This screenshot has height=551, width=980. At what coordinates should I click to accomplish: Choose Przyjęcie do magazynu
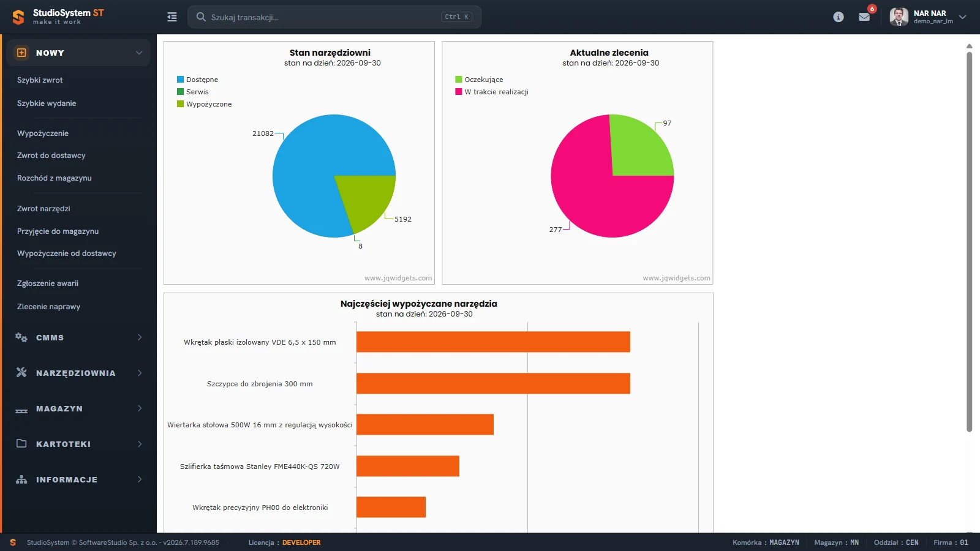click(58, 231)
